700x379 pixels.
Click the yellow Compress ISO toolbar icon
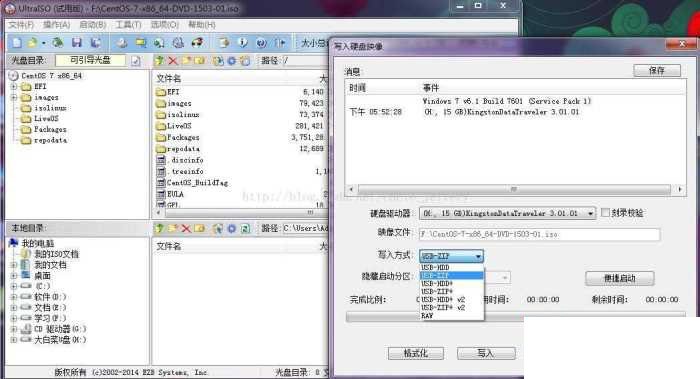pyautogui.click(x=141, y=43)
